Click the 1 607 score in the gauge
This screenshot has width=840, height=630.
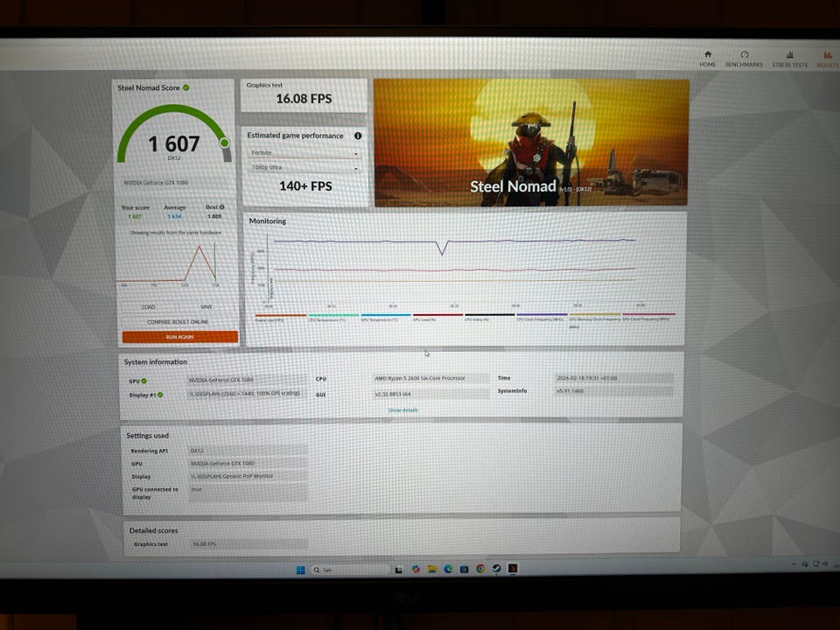pos(173,143)
